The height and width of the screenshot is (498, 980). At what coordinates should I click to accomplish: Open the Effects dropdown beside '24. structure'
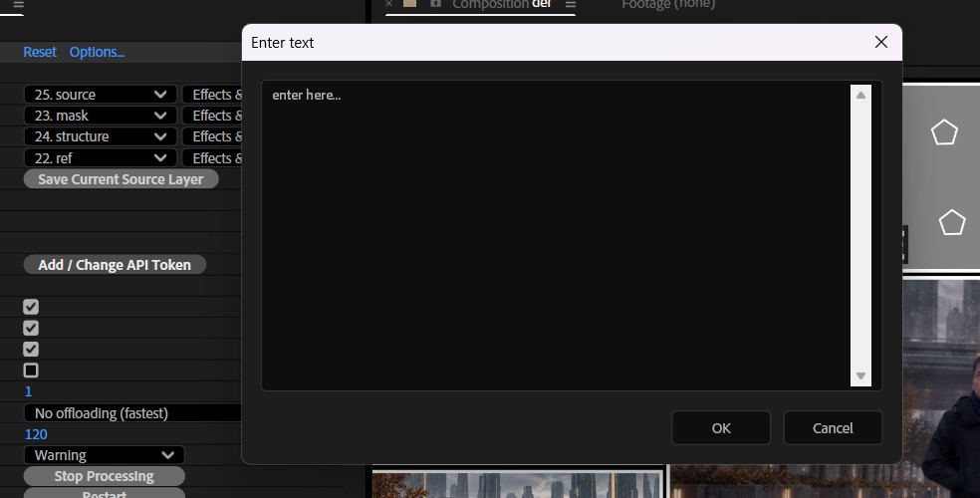click(212, 136)
